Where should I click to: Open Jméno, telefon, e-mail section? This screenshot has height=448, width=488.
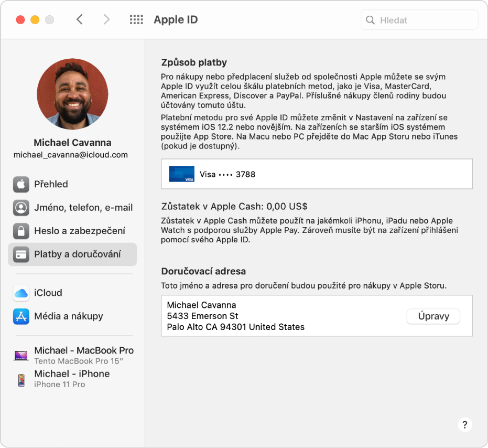(72, 208)
